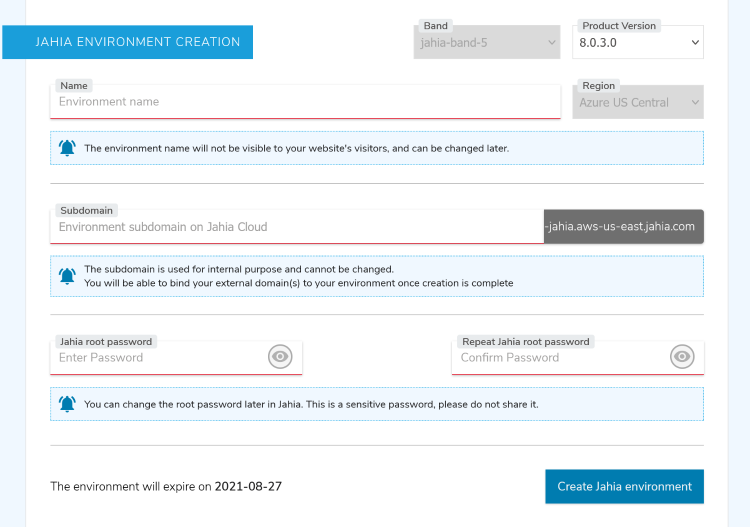
Task: Open the Product Version dropdown
Action: click(x=638, y=42)
